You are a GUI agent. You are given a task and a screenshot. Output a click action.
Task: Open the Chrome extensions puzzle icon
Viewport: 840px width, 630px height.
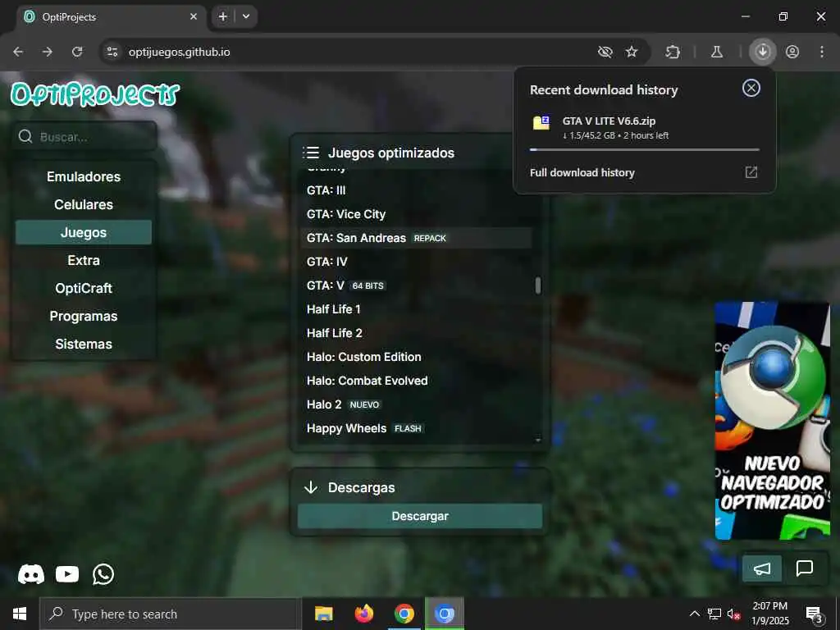pos(673,52)
